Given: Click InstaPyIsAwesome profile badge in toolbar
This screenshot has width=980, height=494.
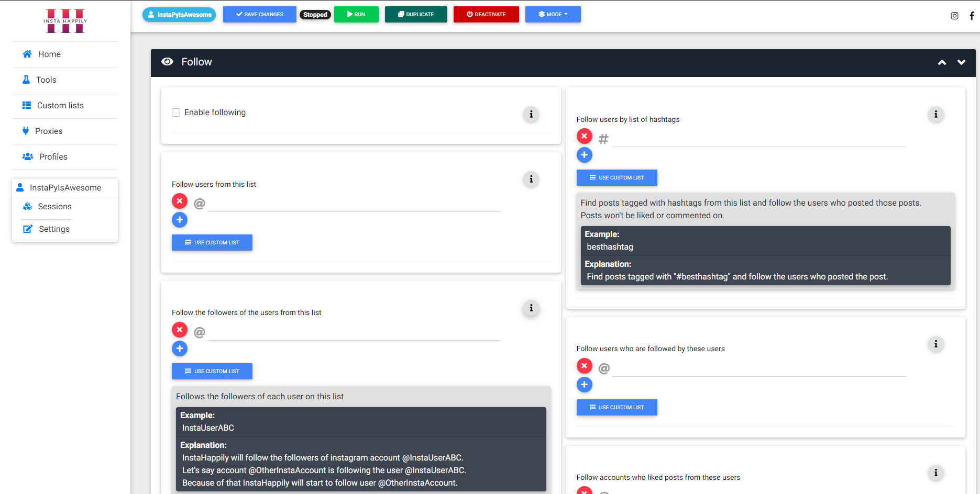Looking at the screenshot, I should click(179, 15).
